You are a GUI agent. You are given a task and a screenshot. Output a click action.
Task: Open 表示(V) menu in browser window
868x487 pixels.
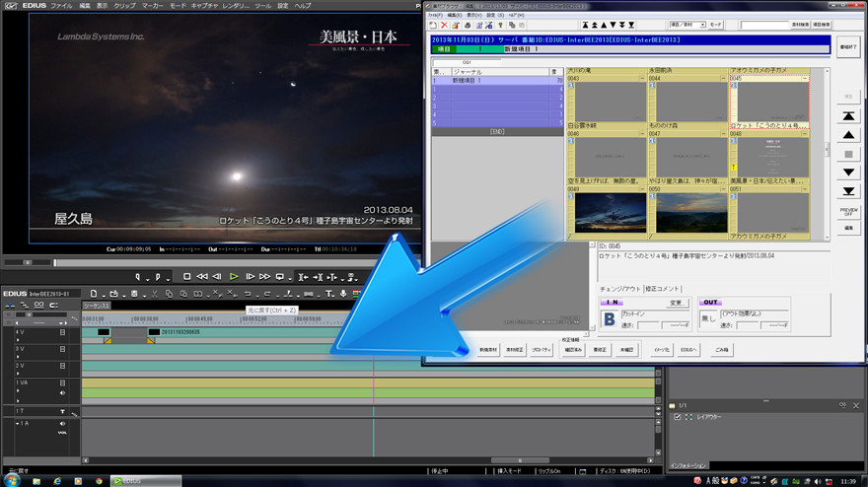(x=473, y=15)
